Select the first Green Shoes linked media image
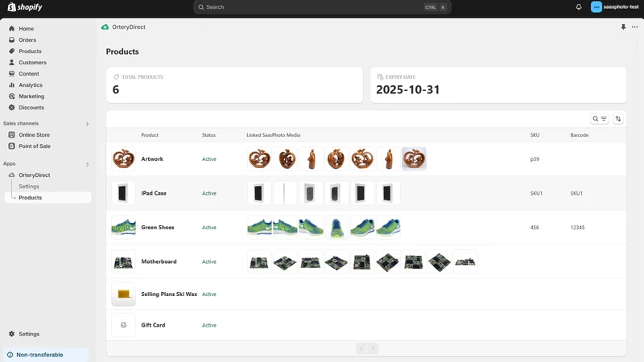Image resolution: width=644 pixels, height=362 pixels. (259, 227)
